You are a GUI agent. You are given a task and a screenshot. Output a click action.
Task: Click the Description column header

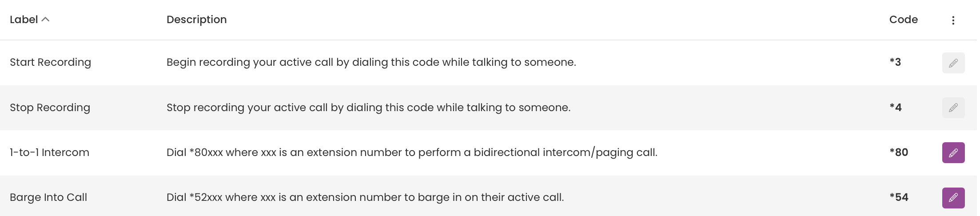[x=196, y=20]
